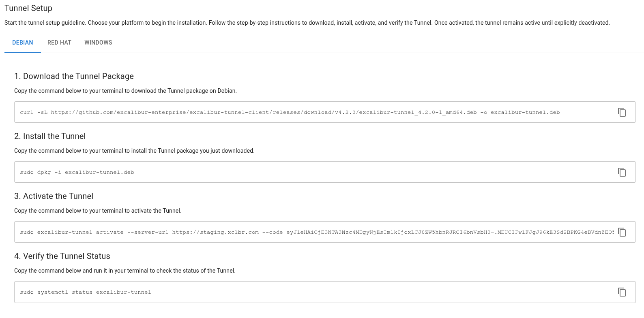Click the check status instruction text
644x318 pixels.
[125, 271]
